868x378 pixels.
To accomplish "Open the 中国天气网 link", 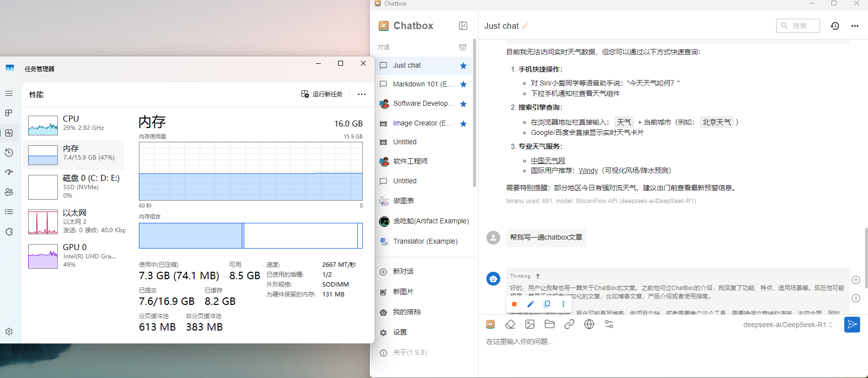I will [x=548, y=161].
